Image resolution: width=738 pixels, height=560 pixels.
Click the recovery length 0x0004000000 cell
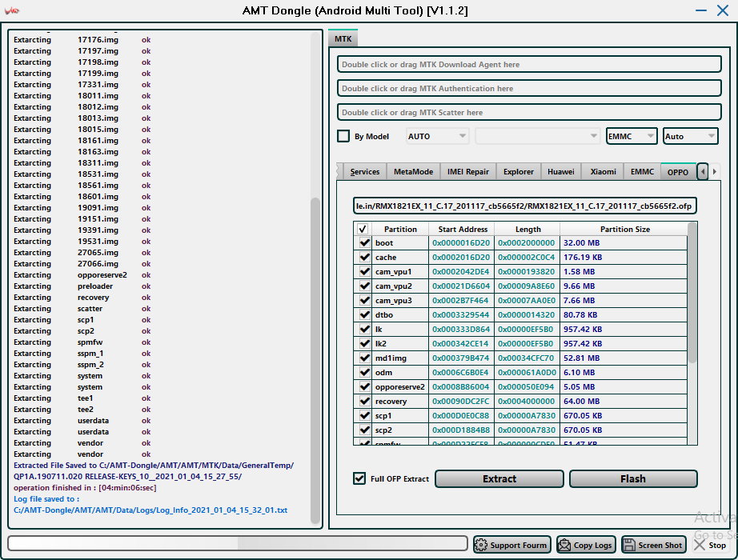527,402
